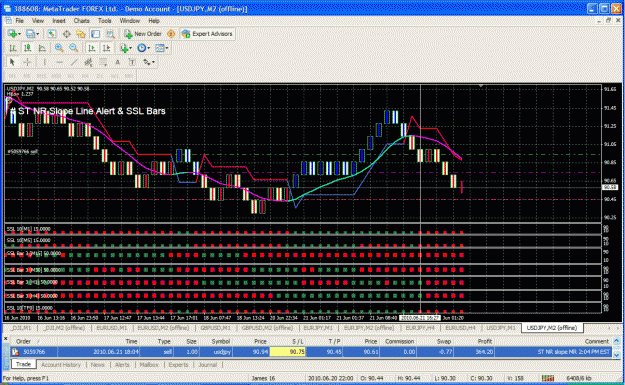
Task: Switch chart to candlesticks style
Action: pyautogui.click(x=27, y=48)
